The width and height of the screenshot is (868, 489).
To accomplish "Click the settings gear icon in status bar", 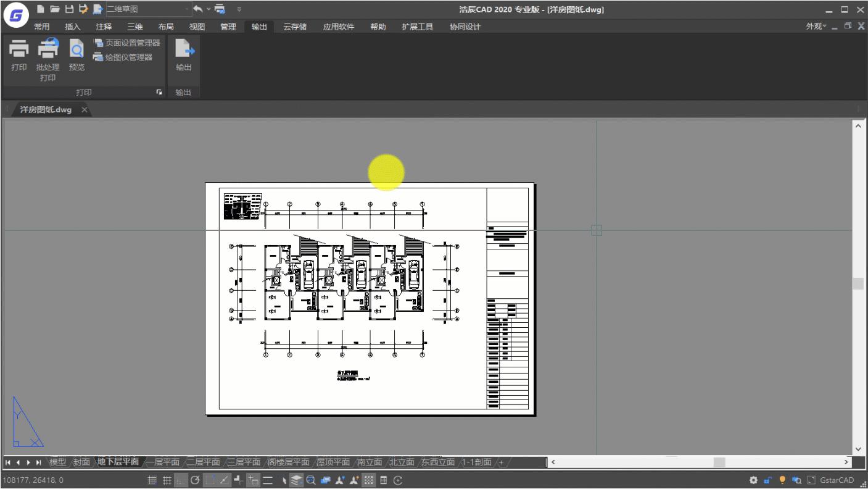I will click(753, 480).
